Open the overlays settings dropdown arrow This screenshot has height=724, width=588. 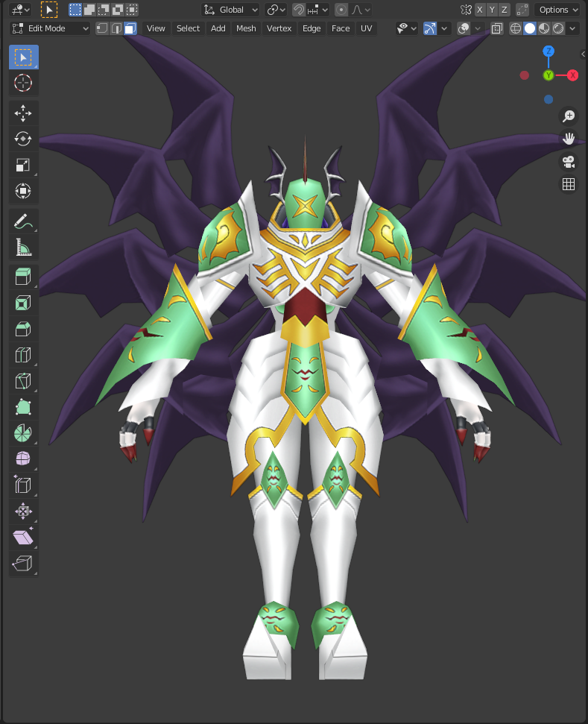(x=478, y=28)
